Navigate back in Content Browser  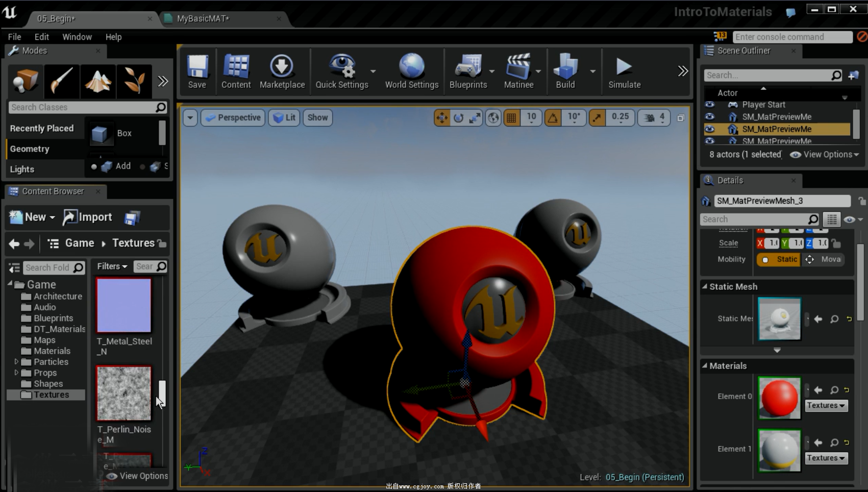[14, 244]
